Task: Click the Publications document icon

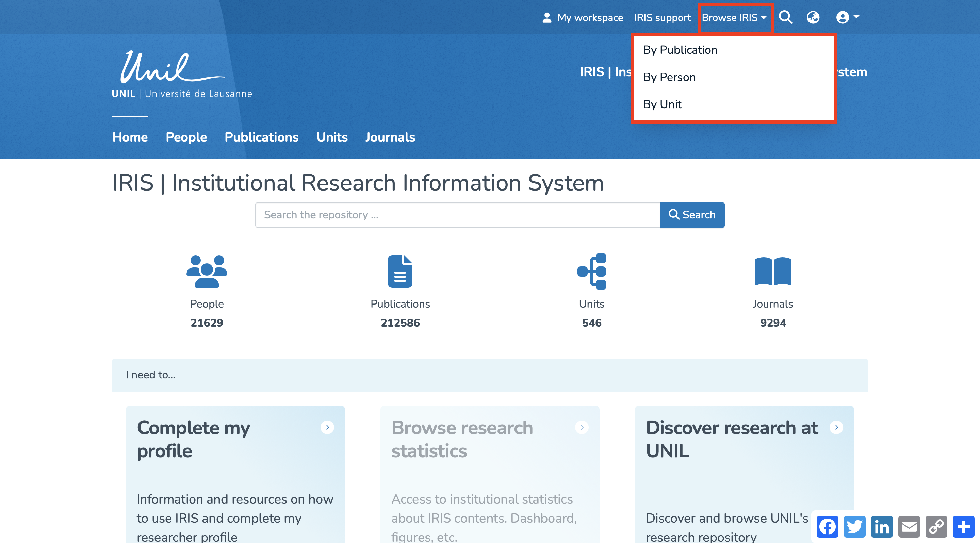Action: click(x=400, y=271)
